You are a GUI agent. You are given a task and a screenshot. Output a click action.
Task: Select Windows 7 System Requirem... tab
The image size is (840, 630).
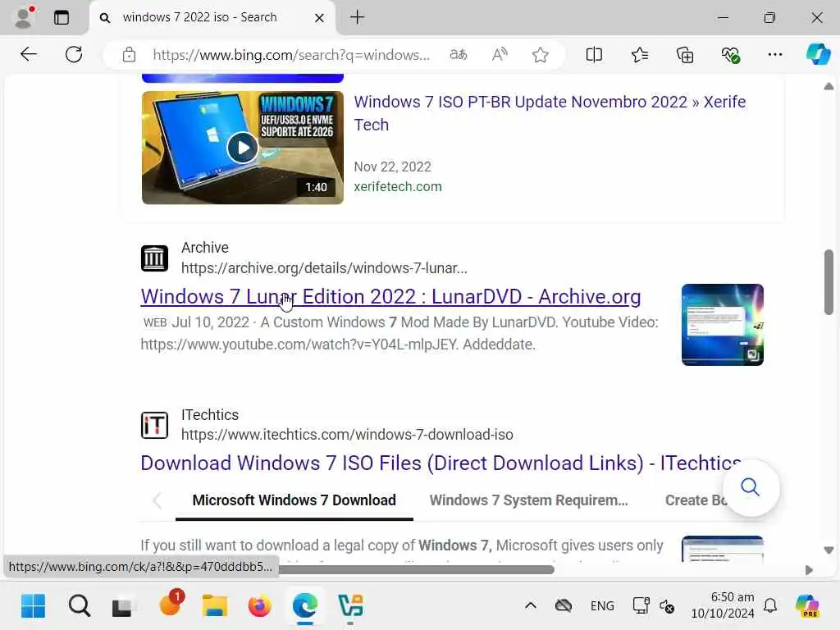[529, 500]
